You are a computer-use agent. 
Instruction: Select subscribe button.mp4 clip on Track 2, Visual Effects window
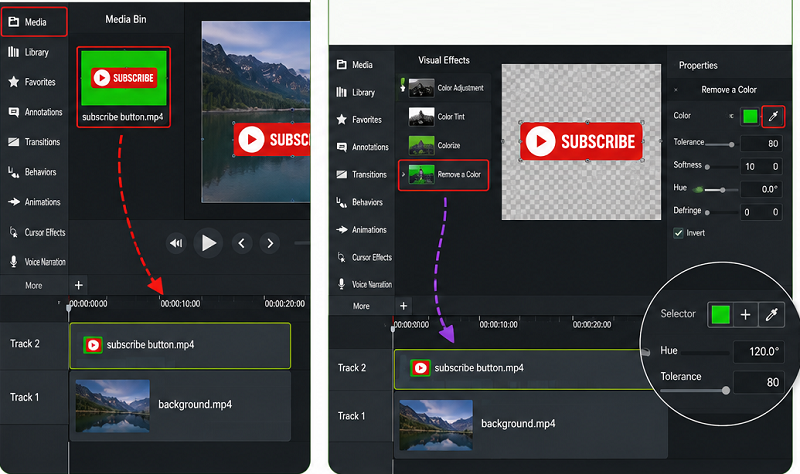tap(520, 369)
